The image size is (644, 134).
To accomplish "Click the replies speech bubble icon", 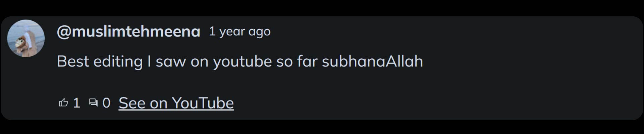I will coord(93,103).
